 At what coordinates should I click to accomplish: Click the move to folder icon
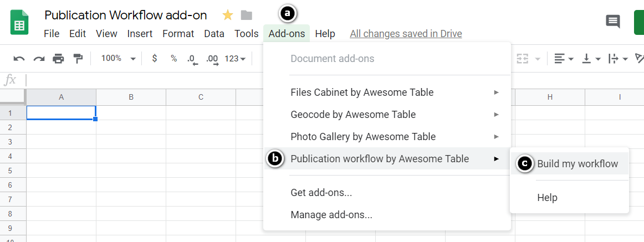[247, 15]
